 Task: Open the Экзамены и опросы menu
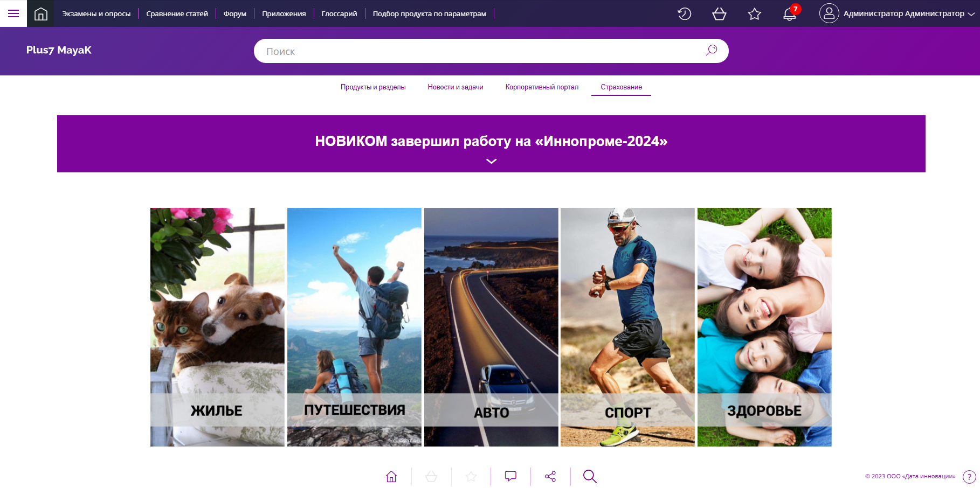click(96, 13)
